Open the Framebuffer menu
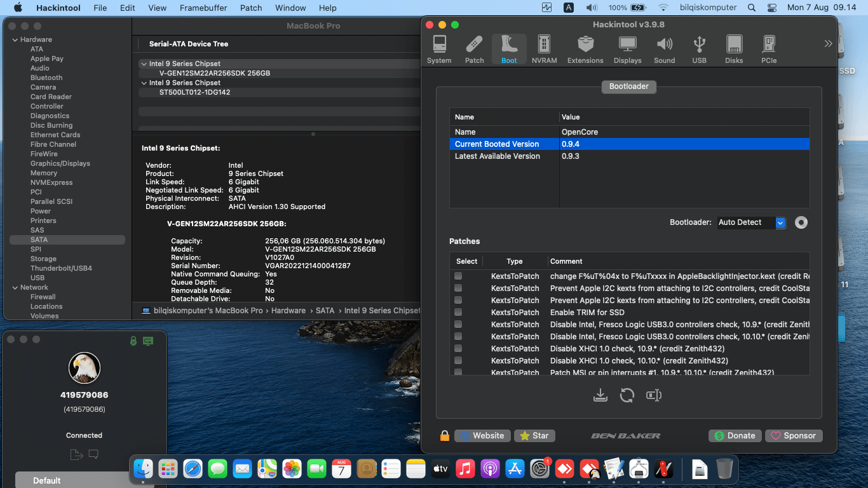Image resolution: width=868 pixels, height=488 pixels. click(x=203, y=8)
